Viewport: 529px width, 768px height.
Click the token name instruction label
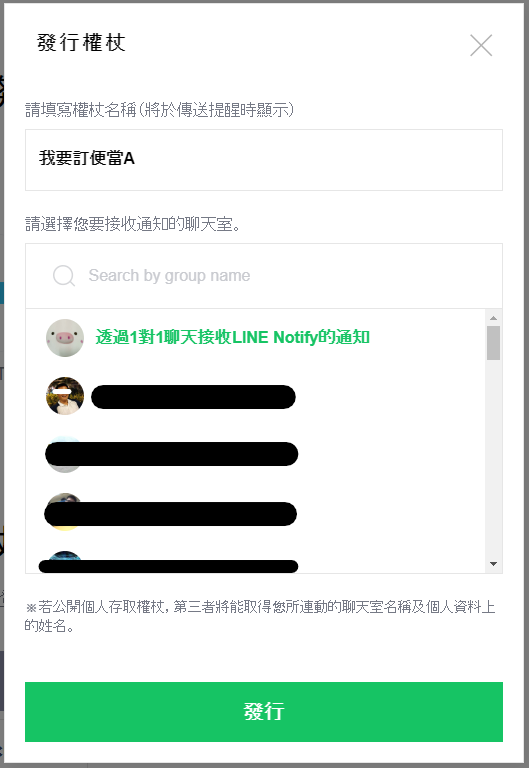tap(160, 110)
